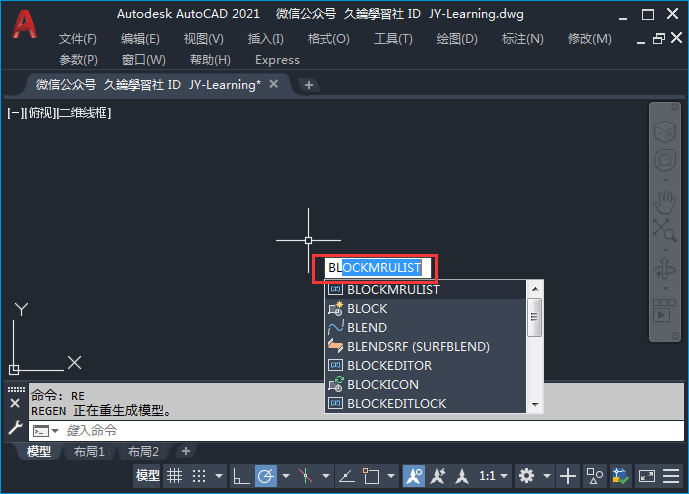This screenshot has height=494, width=689.
Task: Expand object snap settings dropdown
Action: [391, 476]
